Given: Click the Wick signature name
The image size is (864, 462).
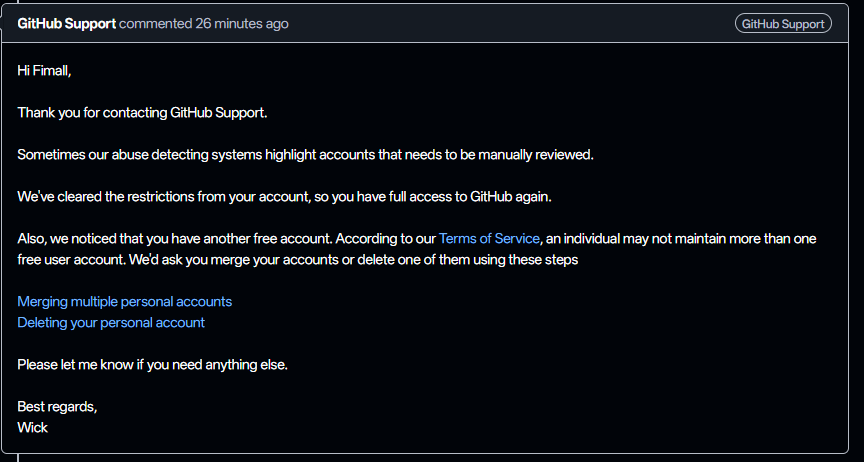Looking at the screenshot, I should [33, 428].
